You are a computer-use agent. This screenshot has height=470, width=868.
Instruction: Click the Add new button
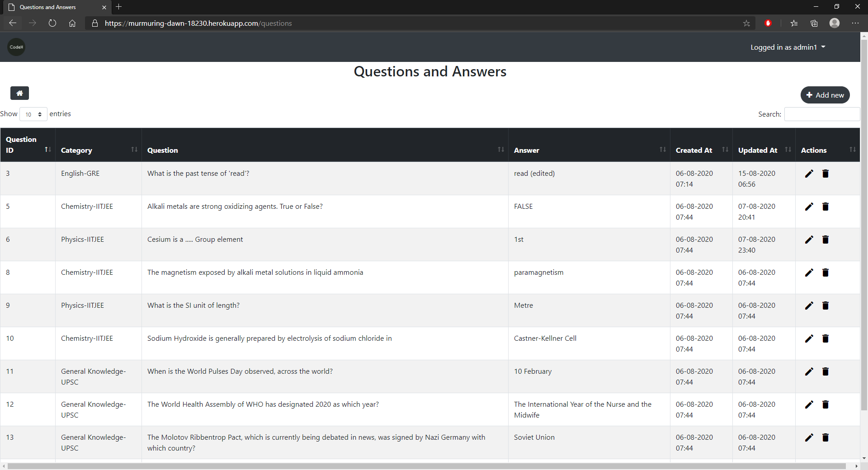click(825, 95)
